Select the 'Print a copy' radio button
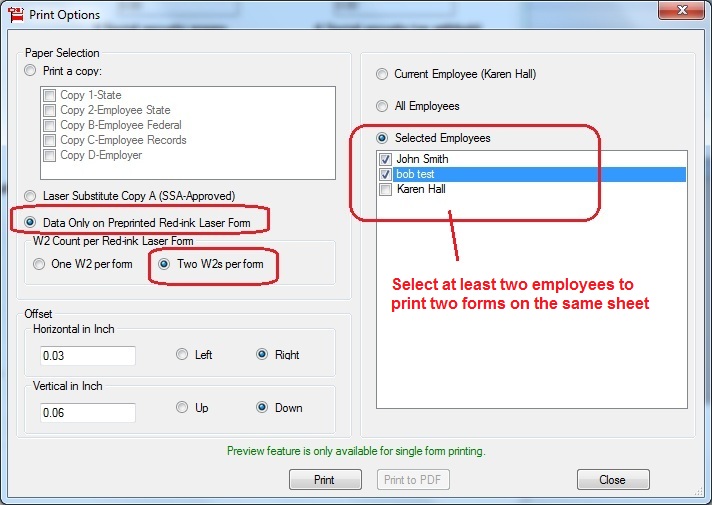Screen dimensions: 712x505 pos(31,71)
